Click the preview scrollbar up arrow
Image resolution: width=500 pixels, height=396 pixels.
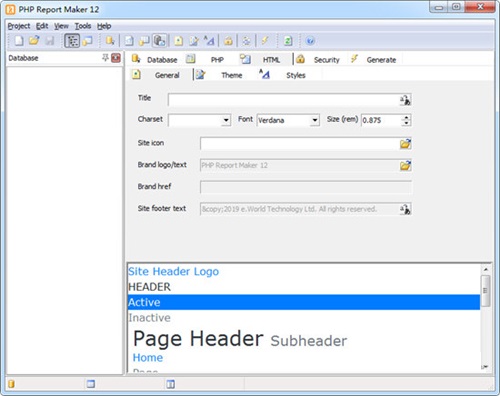click(x=486, y=269)
